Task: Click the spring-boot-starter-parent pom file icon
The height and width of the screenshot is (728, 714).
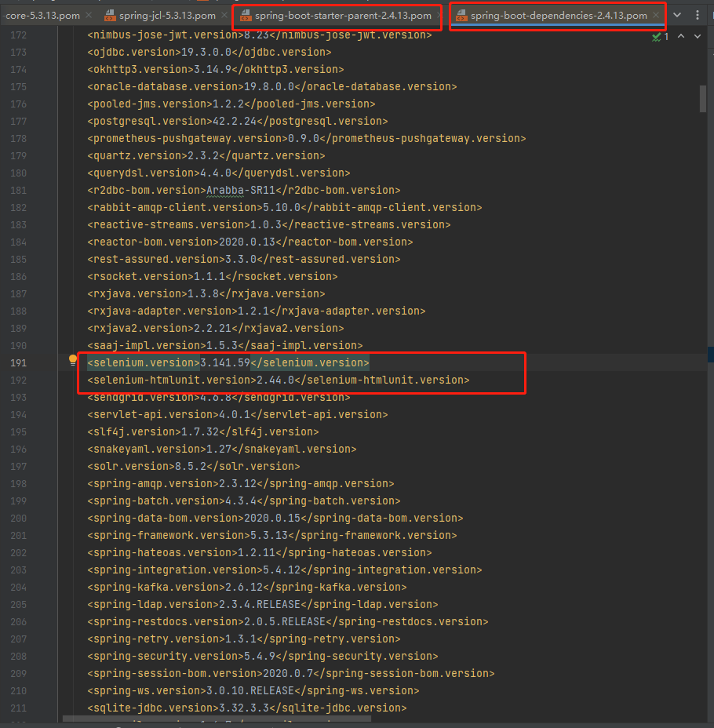Action: pyautogui.click(x=246, y=16)
